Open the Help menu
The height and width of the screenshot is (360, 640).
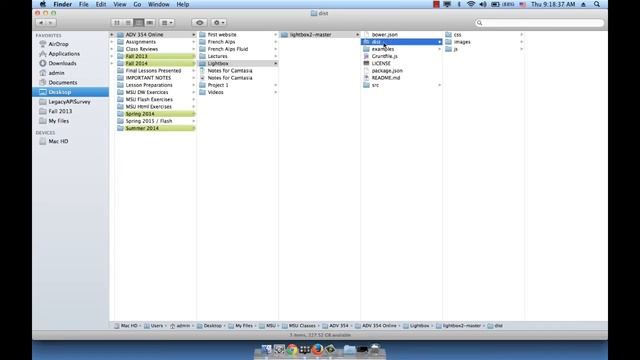coord(182,4)
